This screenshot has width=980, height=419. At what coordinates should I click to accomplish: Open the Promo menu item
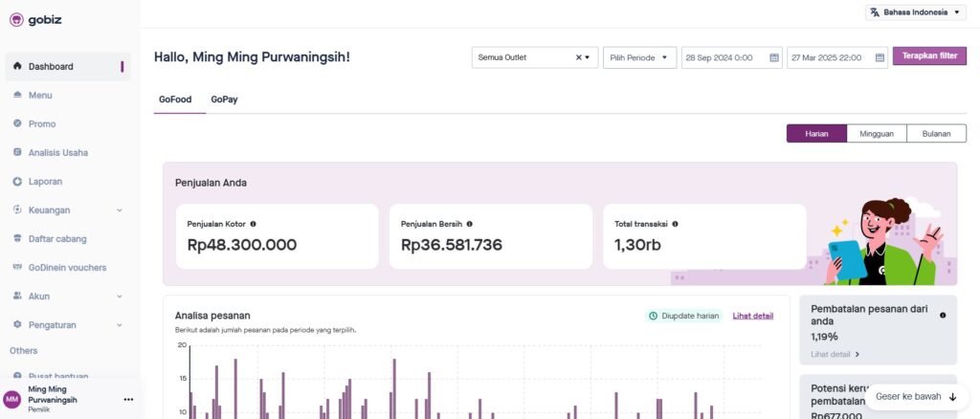(x=68, y=123)
